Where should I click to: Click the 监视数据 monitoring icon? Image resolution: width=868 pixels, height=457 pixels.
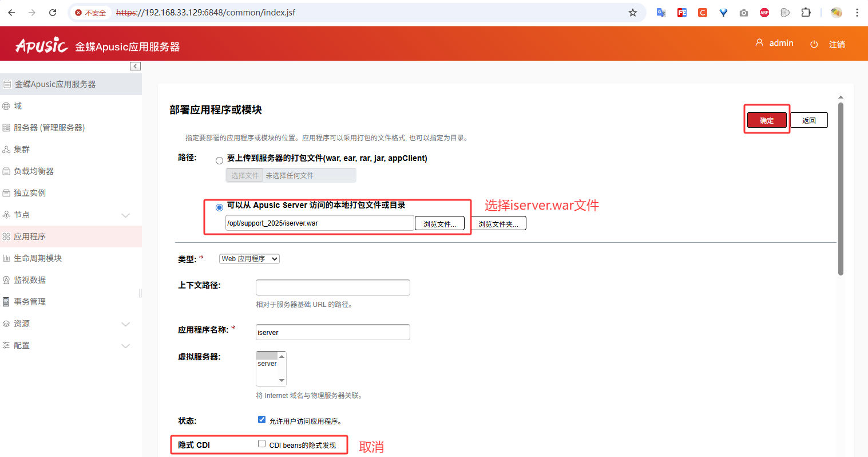click(x=6, y=280)
